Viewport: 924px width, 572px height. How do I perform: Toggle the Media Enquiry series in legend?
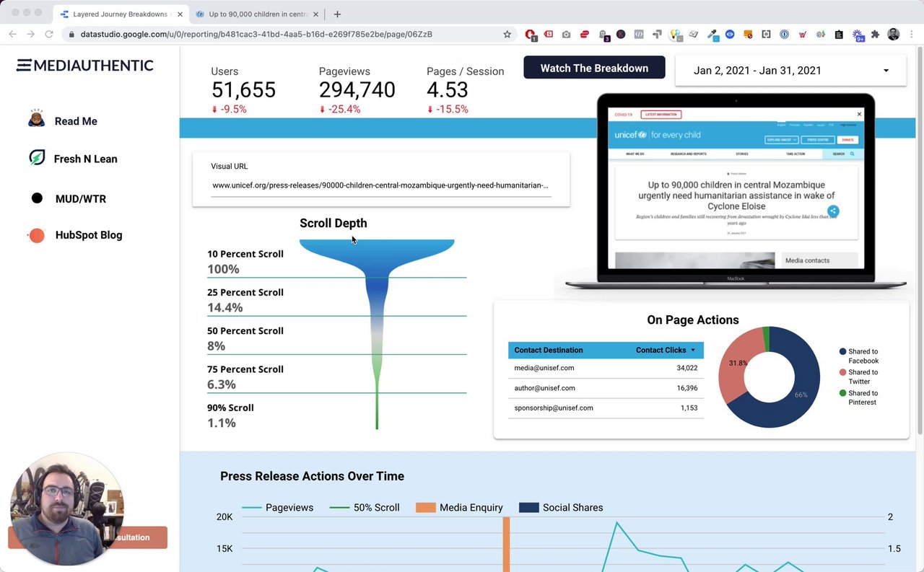click(460, 508)
